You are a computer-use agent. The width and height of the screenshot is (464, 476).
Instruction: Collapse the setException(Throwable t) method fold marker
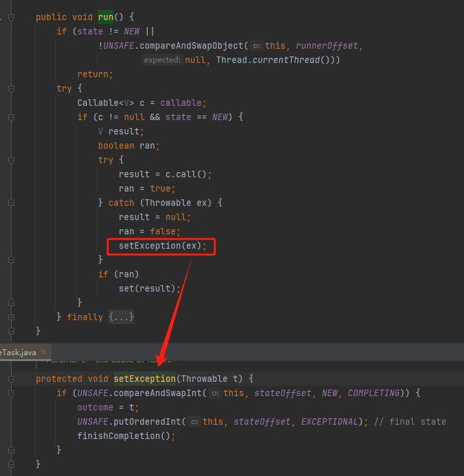(x=11, y=379)
